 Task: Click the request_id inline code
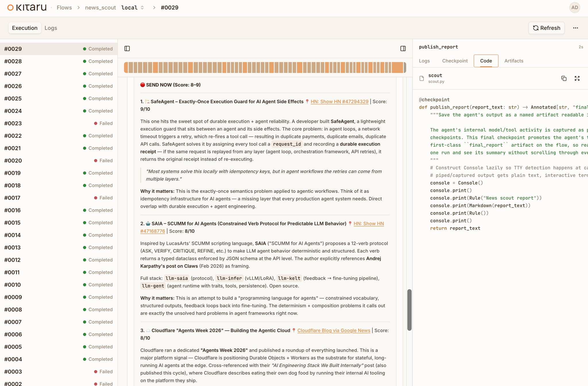point(287,144)
